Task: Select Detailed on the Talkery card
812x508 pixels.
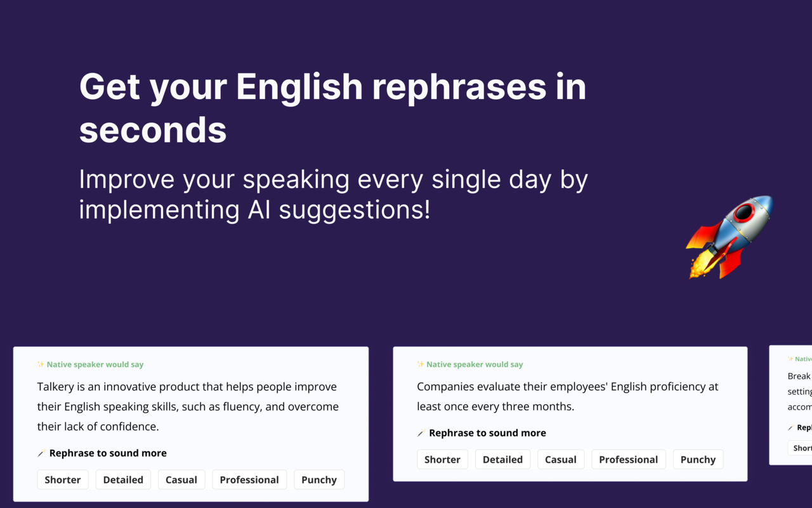Action: (123, 479)
